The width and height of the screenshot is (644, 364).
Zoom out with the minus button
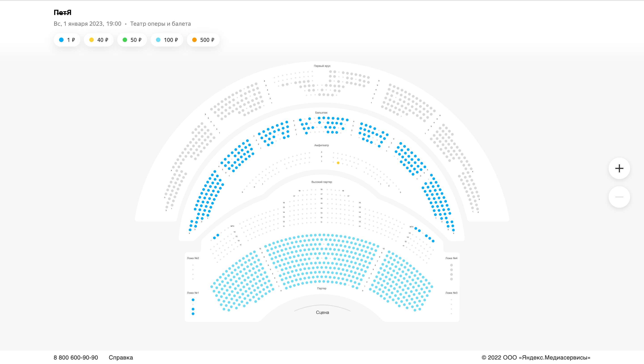(x=619, y=197)
